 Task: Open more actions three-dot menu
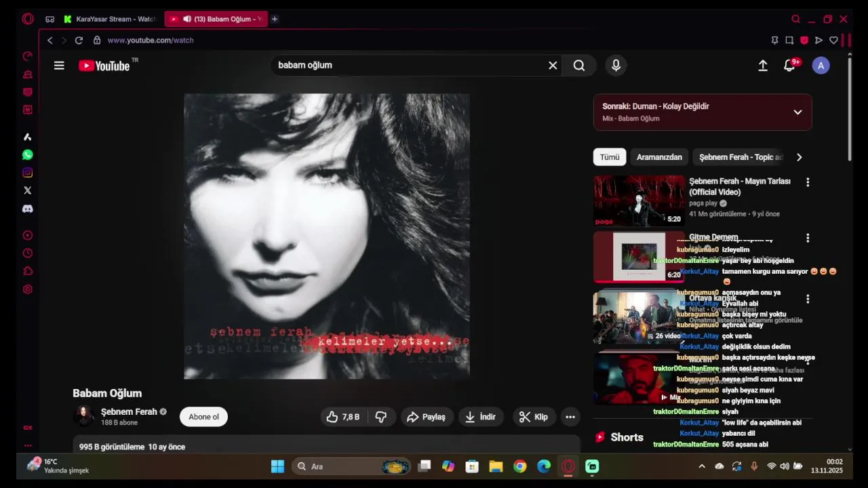coord(570,417)
